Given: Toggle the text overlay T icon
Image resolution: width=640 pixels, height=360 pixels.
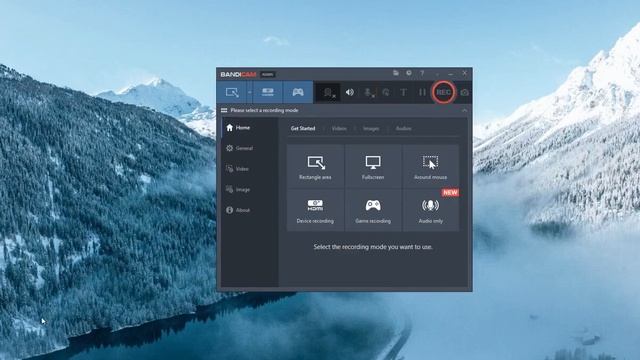Looking at the screenshot, I should click(403, 93).
